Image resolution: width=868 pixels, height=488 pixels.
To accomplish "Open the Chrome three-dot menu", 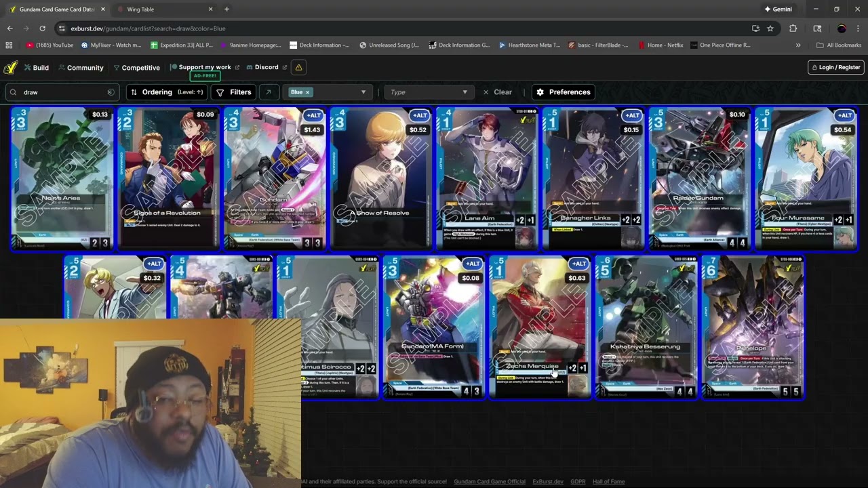I will (x=857, y=28).
